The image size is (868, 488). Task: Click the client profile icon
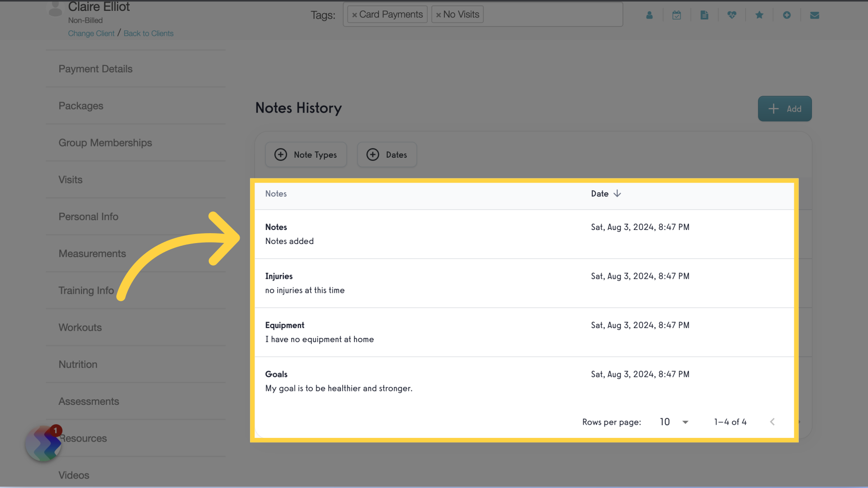(x=649, y=14)
